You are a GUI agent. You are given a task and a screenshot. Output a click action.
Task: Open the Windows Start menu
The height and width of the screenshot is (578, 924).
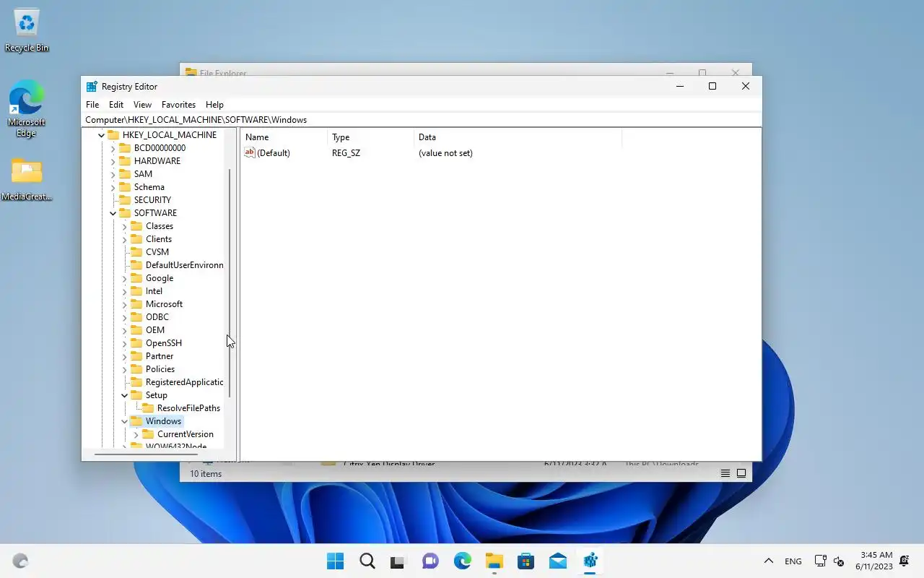click(x=335, y=561)
